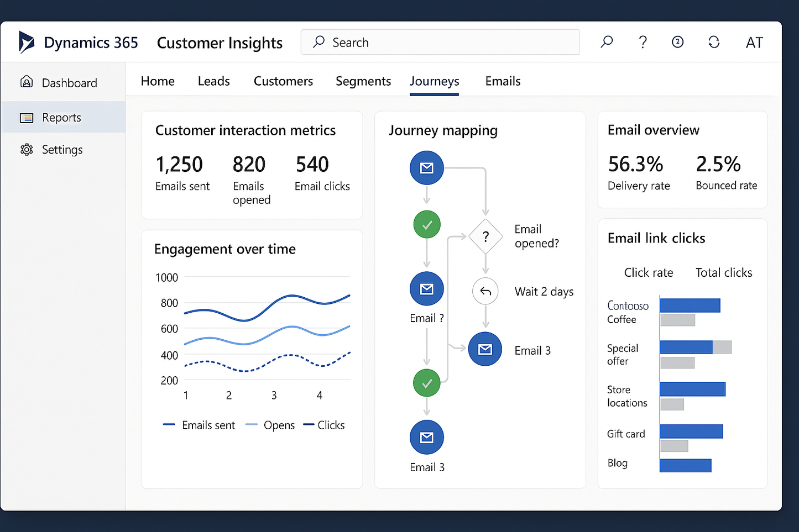Click the help question mark icon
Viewport: 799px width, 532px height.
coord(642,42)
